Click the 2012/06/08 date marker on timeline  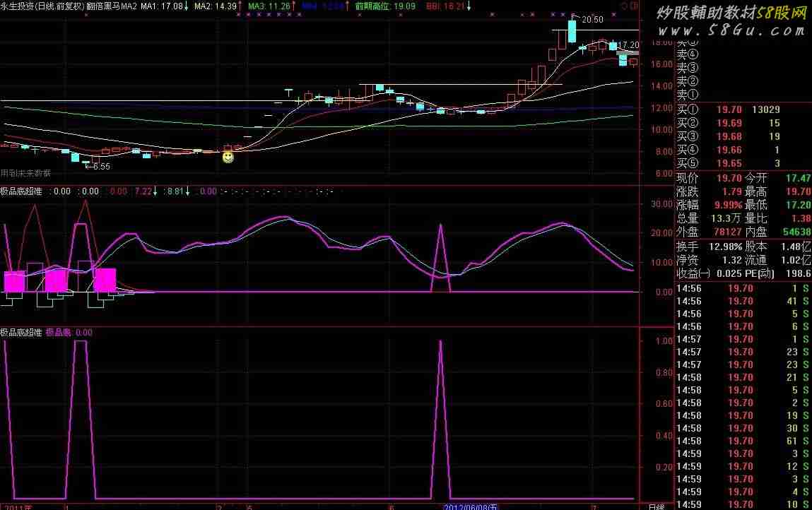(471, 506)
